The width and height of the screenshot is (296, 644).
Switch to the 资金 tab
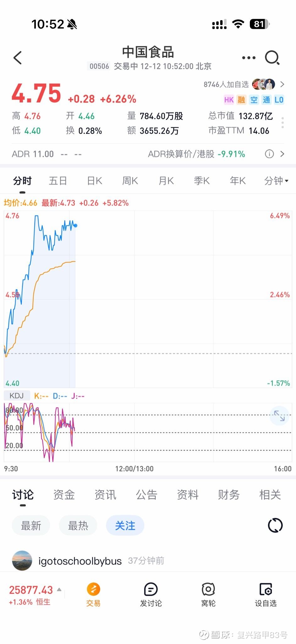64,495
